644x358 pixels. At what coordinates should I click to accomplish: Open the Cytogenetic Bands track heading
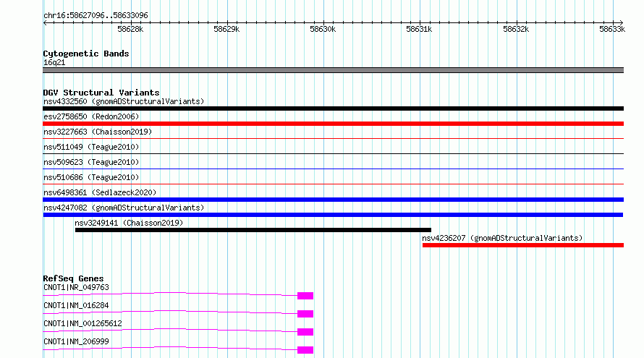point(86,54)
